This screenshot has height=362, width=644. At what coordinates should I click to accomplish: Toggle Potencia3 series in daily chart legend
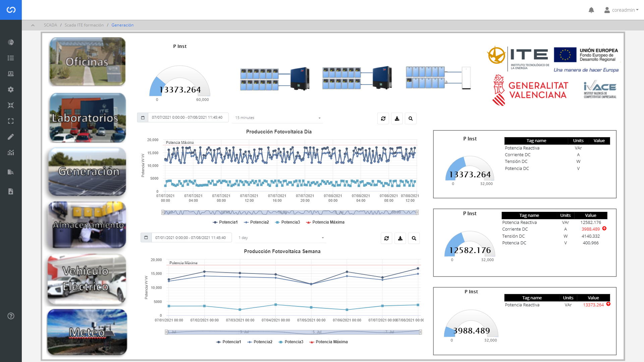point(287,222)
